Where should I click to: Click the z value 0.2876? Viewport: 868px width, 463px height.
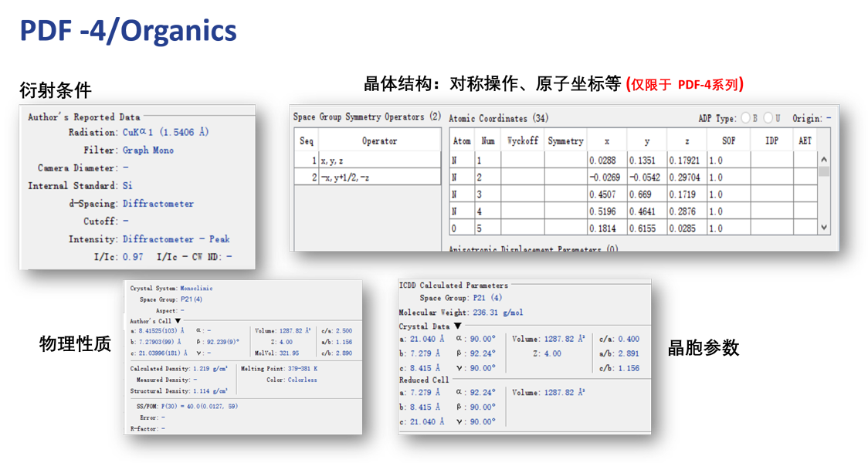(682, 211)
